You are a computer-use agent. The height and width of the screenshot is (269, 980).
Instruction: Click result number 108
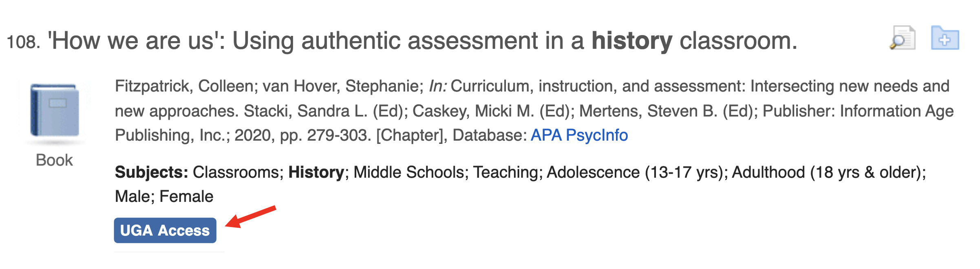(x=23, y=42)
